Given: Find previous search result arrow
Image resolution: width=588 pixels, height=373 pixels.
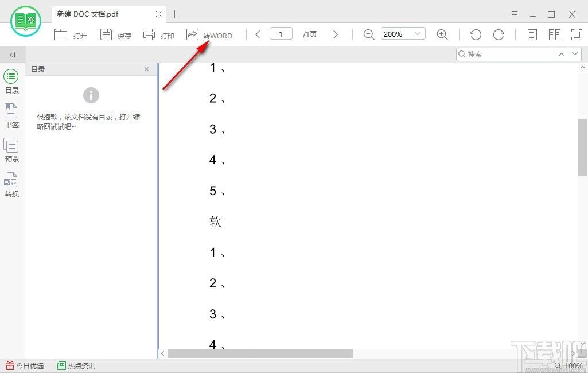Looking at the screenshot, I should point(562,54).
